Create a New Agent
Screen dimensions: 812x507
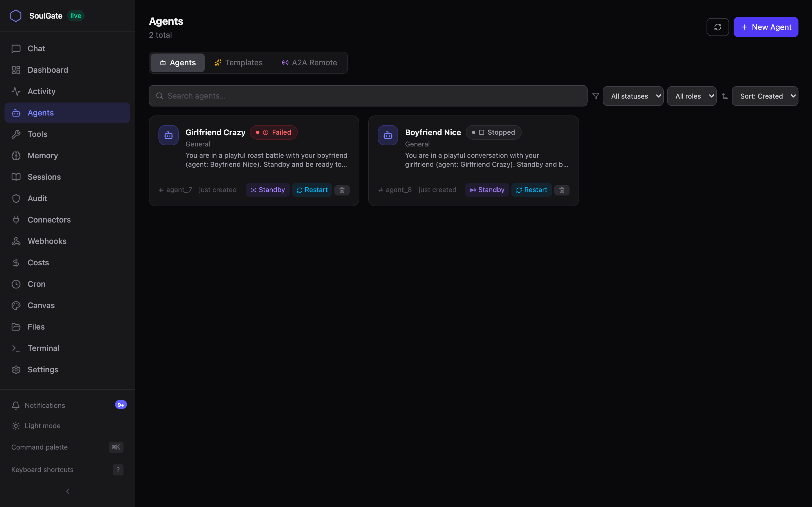[x=766, y=27]
